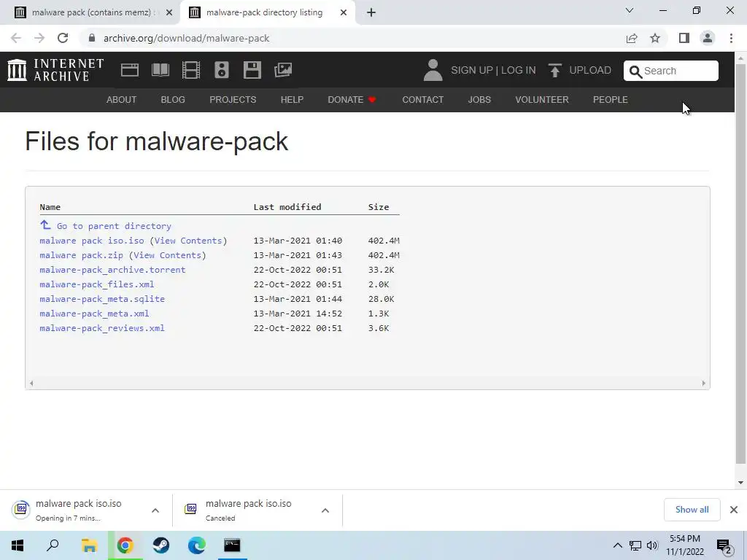Screen dimensions: 747x560
Task: Open the PEOPLE menu item
Action: (x=611, y=99)
